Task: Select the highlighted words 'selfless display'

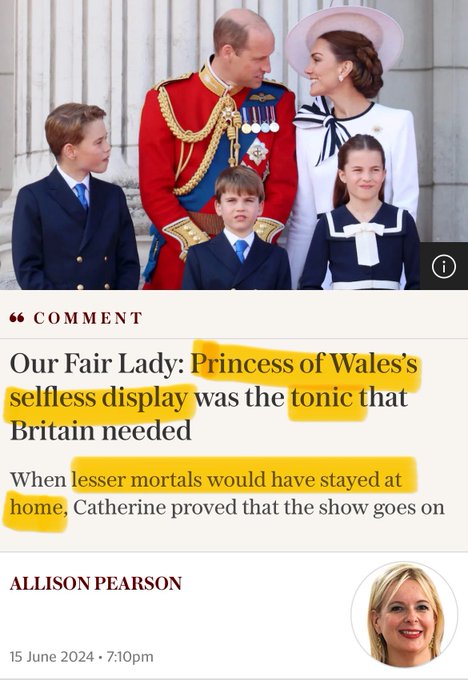Action: pyautogui.click(x=99, y=398)
